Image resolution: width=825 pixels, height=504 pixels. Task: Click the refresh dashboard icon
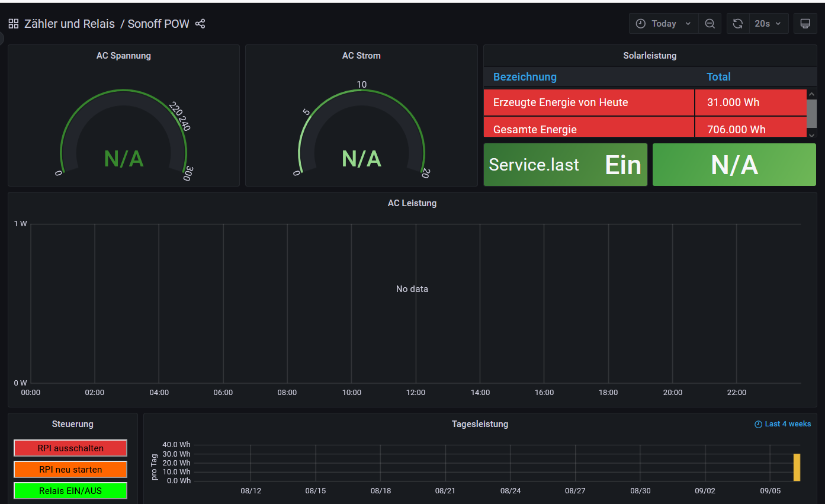coord(738,24)
